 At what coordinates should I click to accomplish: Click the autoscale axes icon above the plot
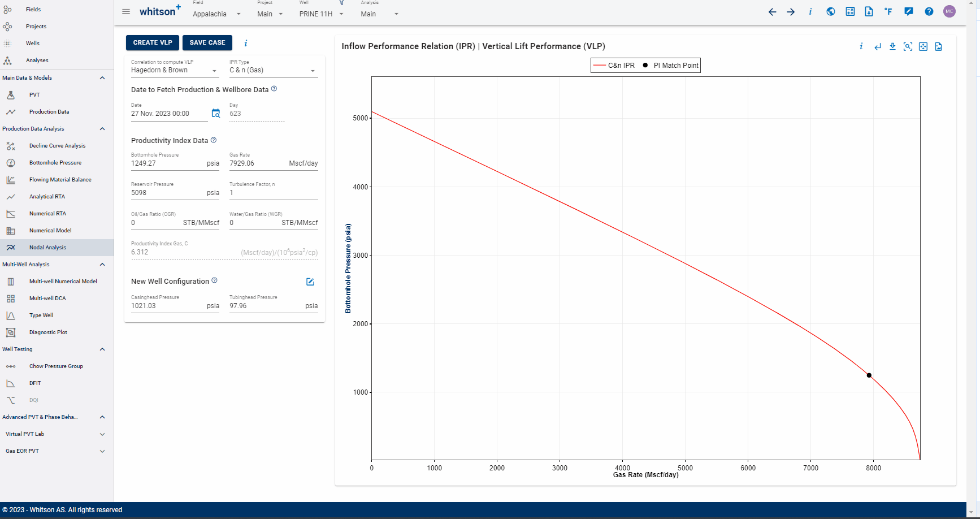pos(923,46)
